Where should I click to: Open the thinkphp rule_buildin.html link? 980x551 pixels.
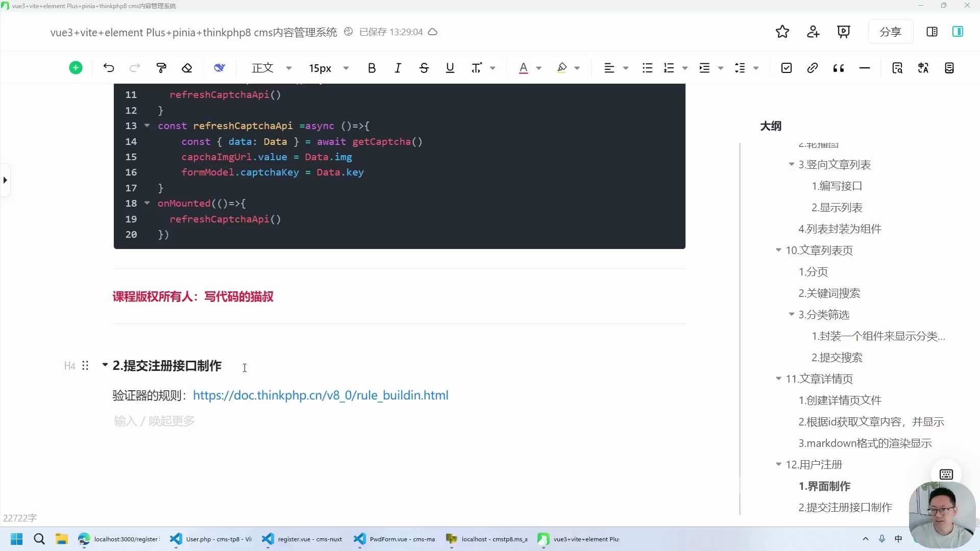321,395
